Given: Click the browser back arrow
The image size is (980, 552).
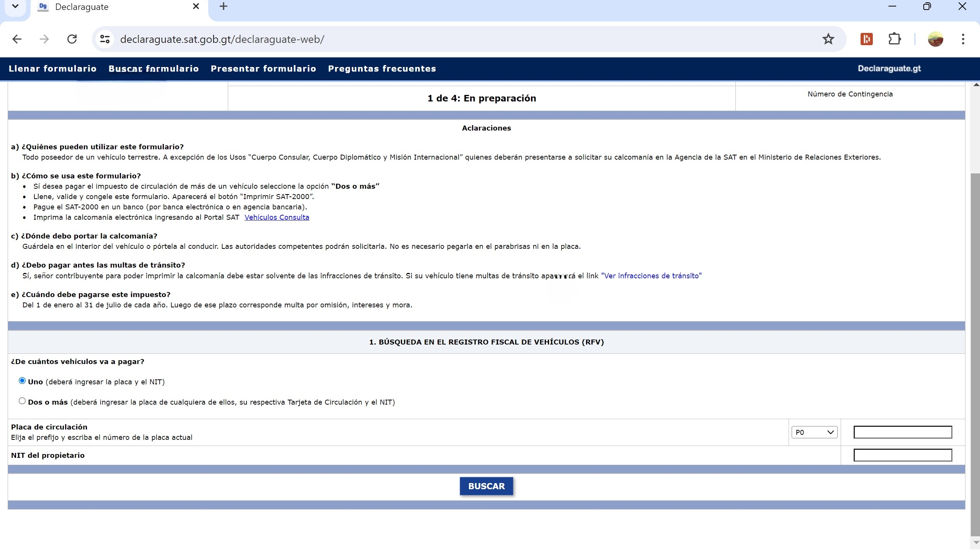Looking at the screenshot, I should 17,39.
